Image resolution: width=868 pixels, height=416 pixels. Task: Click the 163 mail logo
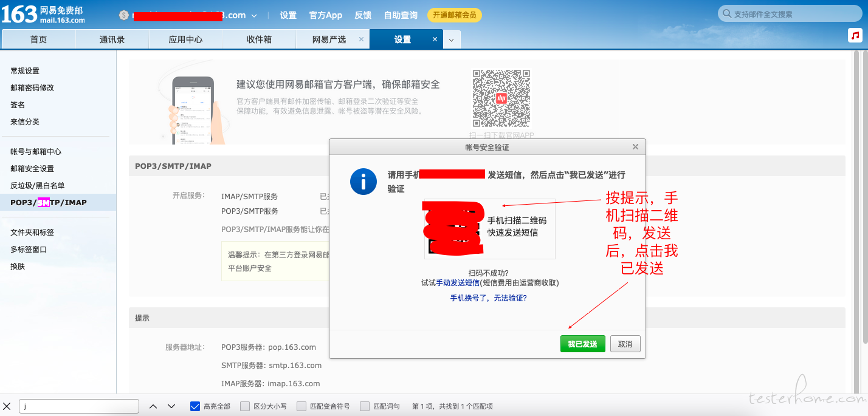point(44,15)
